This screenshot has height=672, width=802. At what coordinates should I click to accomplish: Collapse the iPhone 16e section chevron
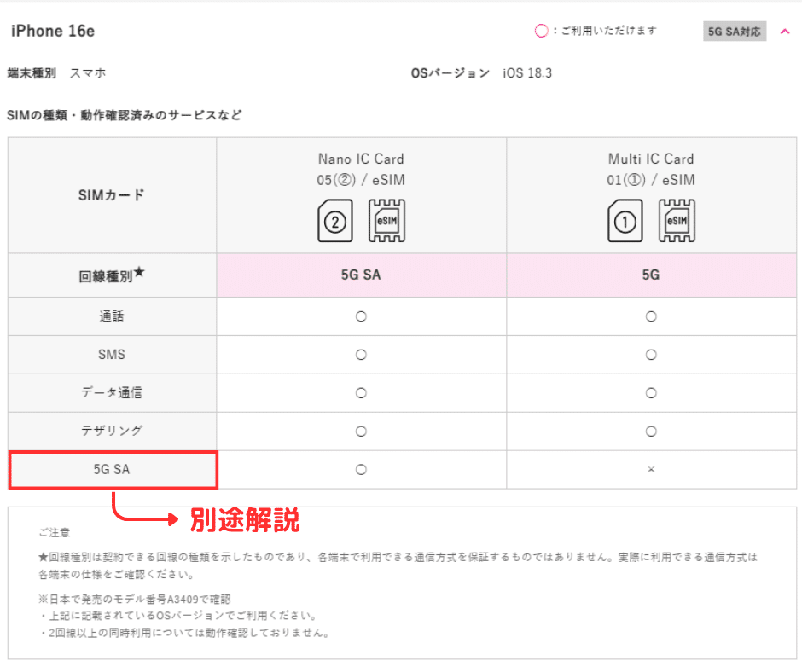pyautogui.click(x=785, y=32)
